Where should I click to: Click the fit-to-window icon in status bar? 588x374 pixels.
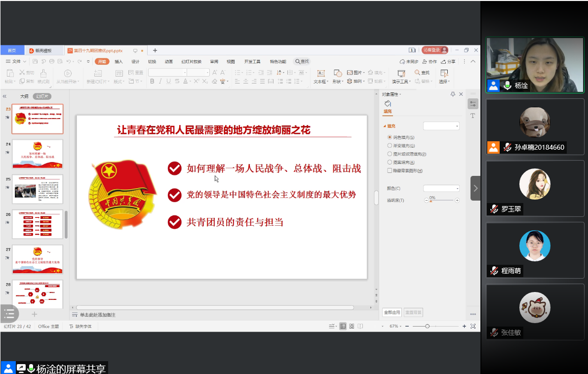[473, 327]
